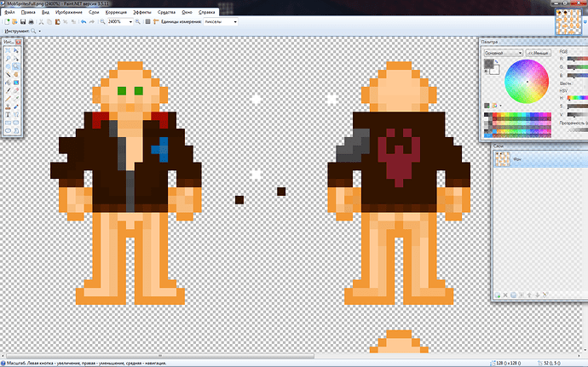Zoom in using the plus magnifier
Image resolution: width=588 pixels, height=367 pixels.
137,22
